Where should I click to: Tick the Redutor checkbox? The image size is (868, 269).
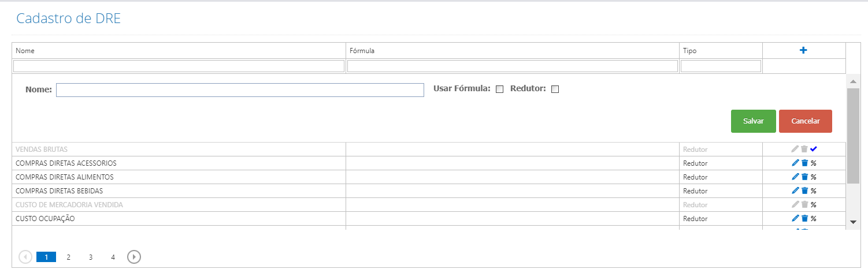(555, 89)
